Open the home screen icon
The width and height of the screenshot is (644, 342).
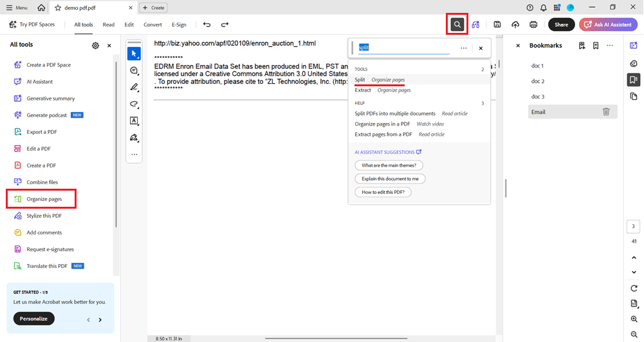click(41, 7)
